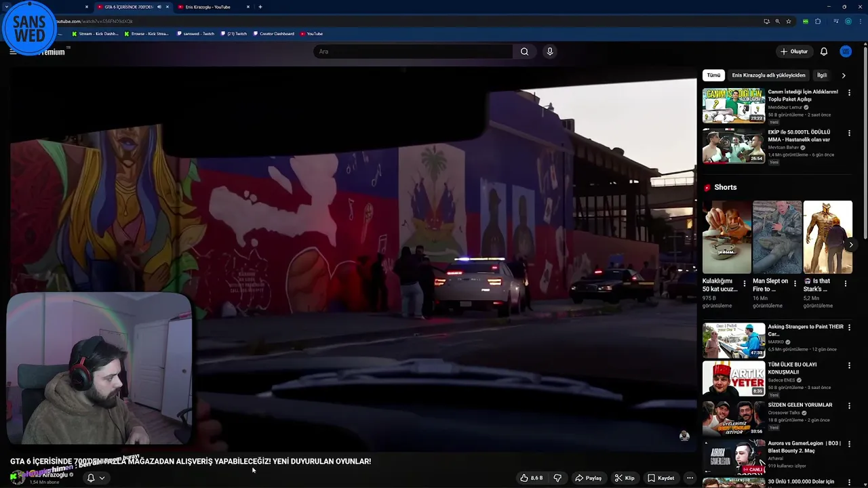Screen dimensions: 868x488
Task: Click the browser address bar URL
Action: 407,21
